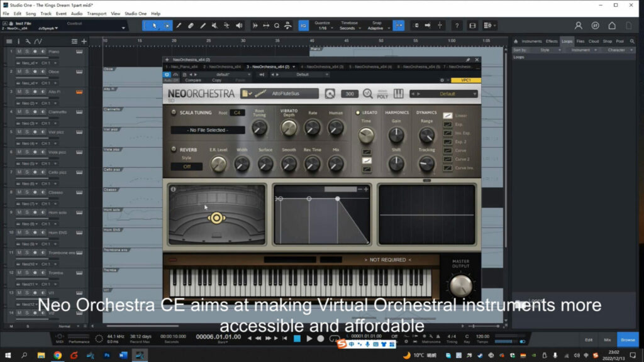The width and height of the screenshot is (644, 362).
Task: Toggle the IQ quantize button
Action: tap(304, 25)
